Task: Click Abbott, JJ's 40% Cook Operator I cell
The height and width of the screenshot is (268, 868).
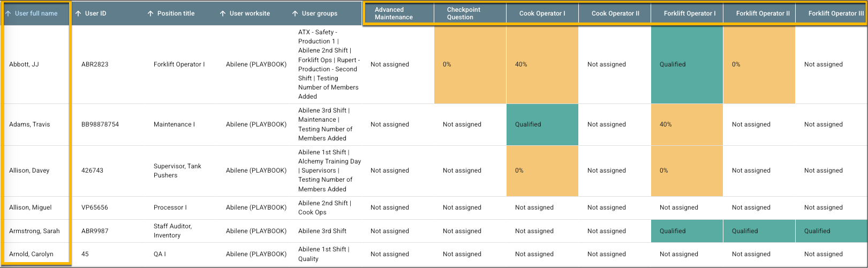Action: [542, 64]
